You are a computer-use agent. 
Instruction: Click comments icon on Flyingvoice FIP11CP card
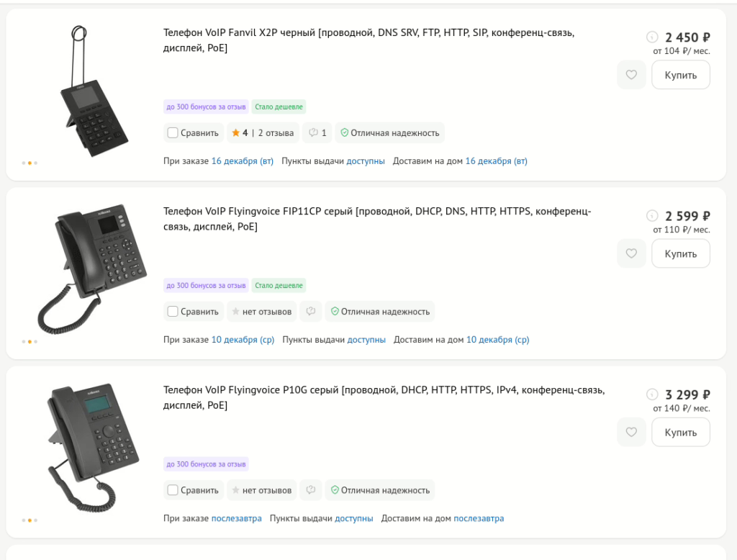pyautogui.click(x=311, y=312)
